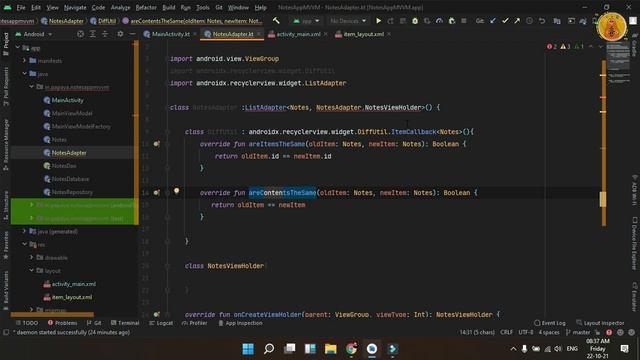Open the Event Log
Viewport: 640px width, 360px height.
click(550, 323)
